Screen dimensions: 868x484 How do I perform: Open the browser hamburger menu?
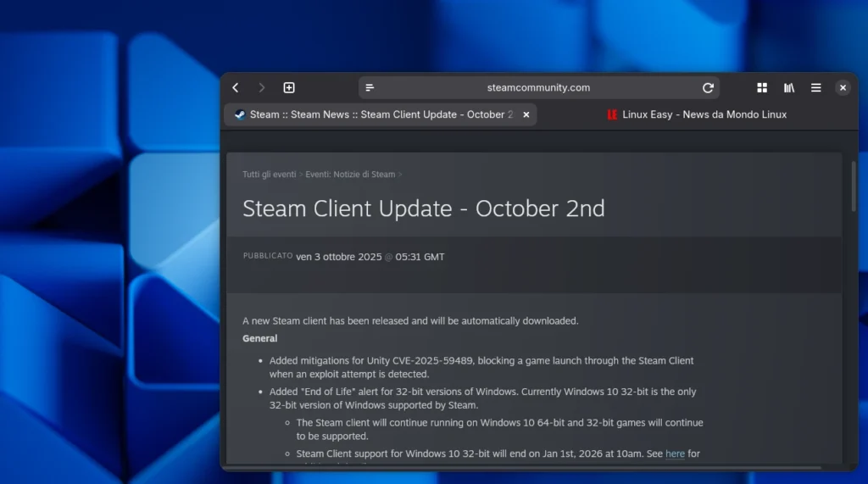(x=816, y=87)
